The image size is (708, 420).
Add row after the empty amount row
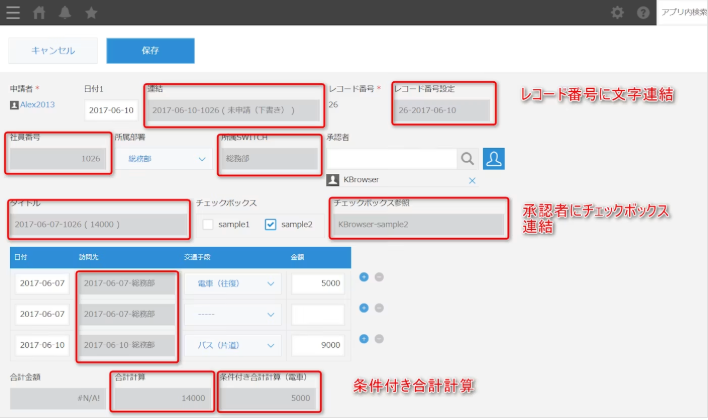(364, 308)
